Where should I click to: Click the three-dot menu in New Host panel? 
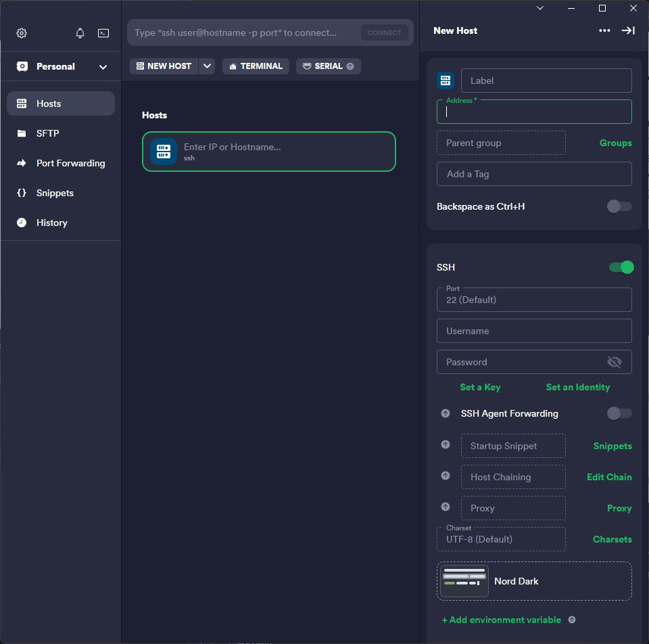click(604, 30)
